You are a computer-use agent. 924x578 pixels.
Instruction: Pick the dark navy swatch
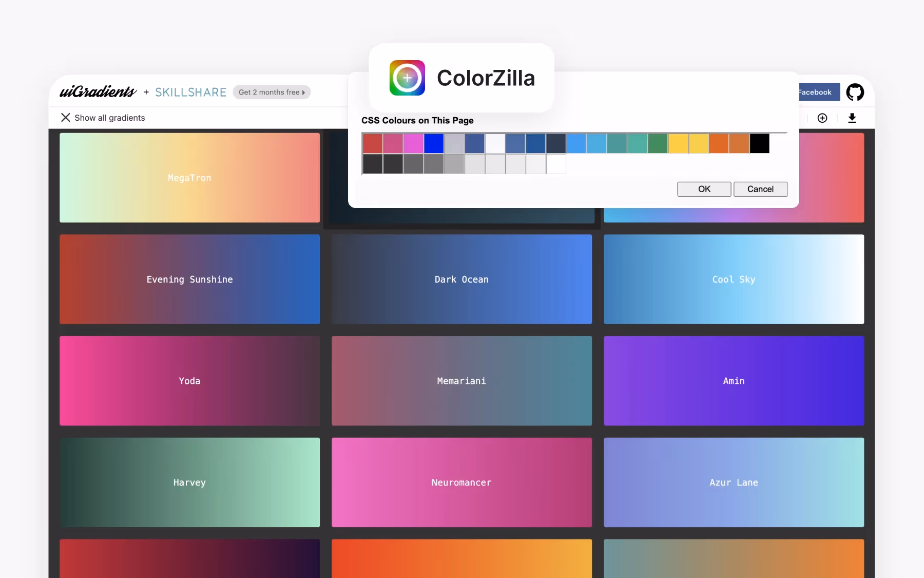tap(556, 143)
